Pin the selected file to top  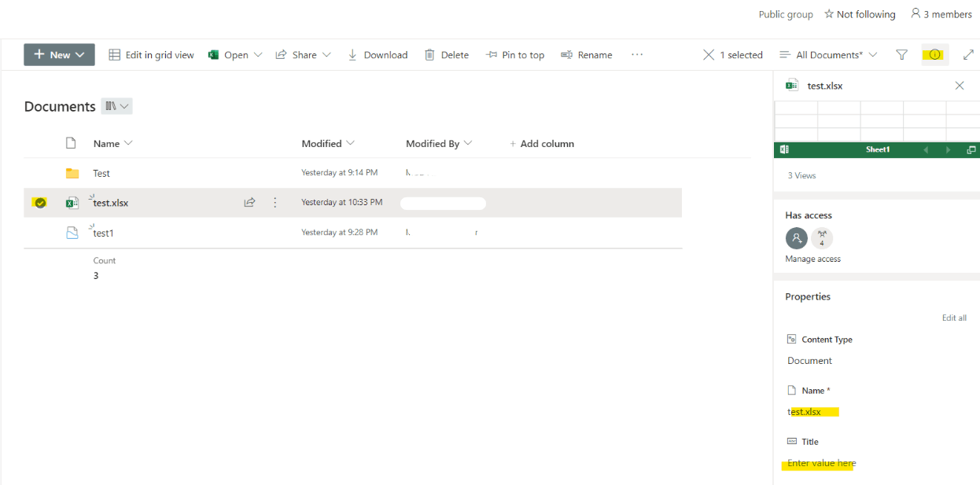click(515, 55)
